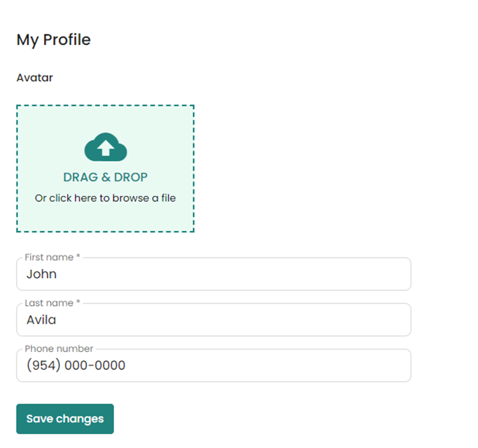Viewport: 478px width, 448px height.
Task: Click the DRAG & DROP label
Action: pos(105,177)
